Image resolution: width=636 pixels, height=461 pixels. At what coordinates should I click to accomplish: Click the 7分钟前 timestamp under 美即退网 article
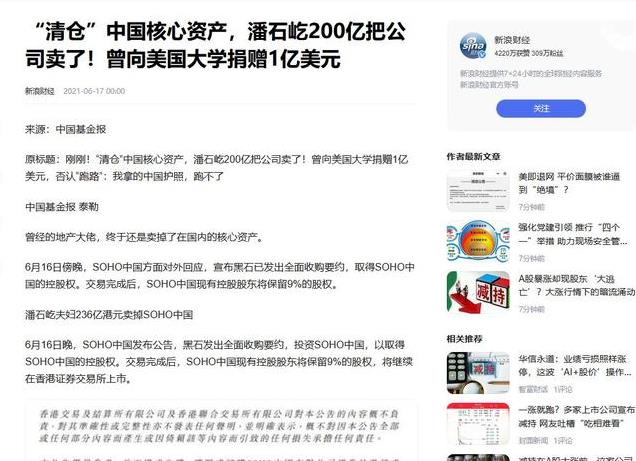(531, 207)
